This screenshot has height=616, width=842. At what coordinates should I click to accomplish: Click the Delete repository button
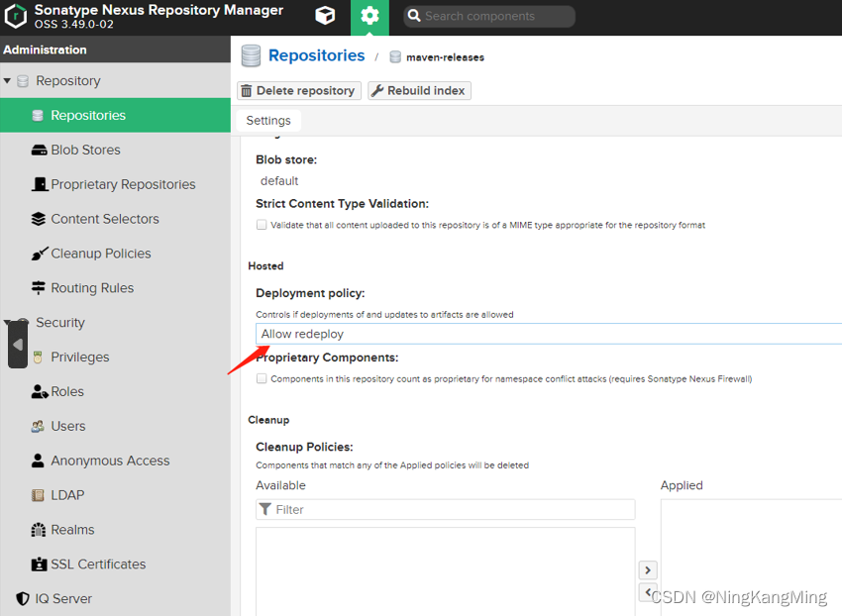(x=299, y=91)
